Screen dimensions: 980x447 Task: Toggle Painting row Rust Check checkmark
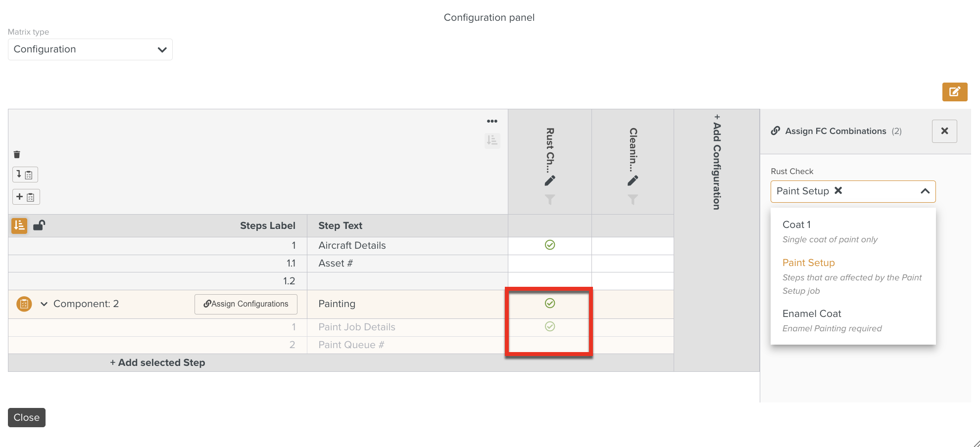point(550,303)
